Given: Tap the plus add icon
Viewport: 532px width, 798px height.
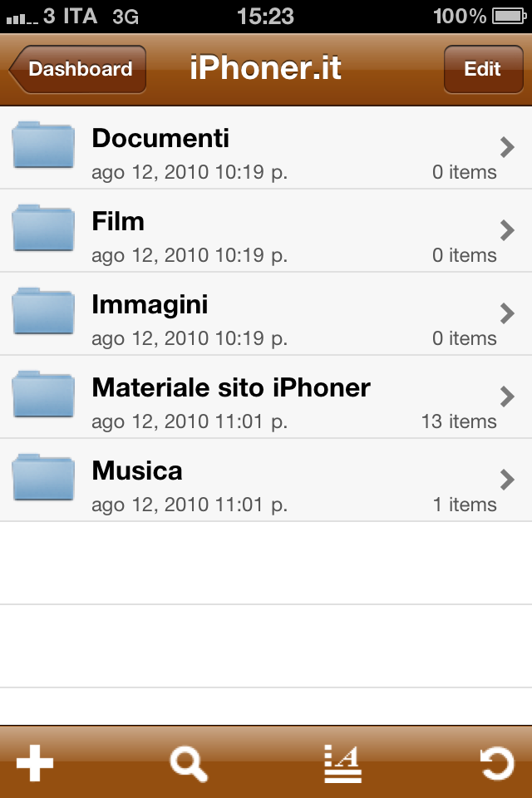Looking at the screenshot, I should (x=35, y=762).
